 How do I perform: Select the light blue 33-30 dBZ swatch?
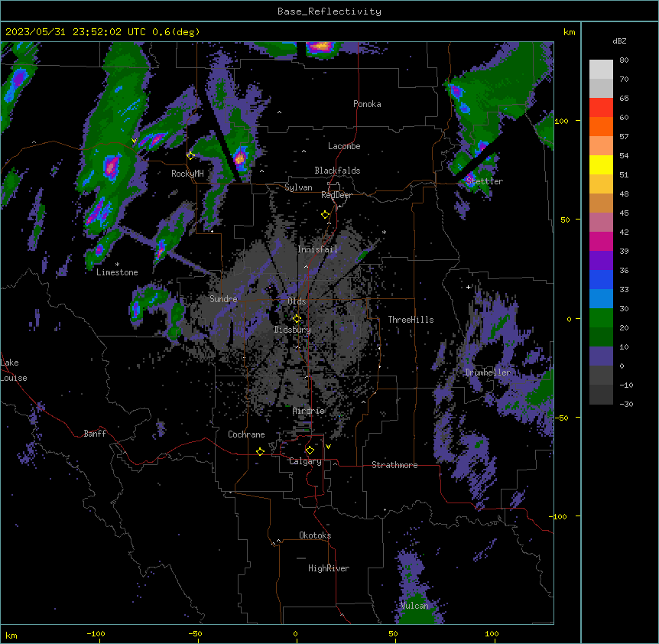tap(601, 299)
